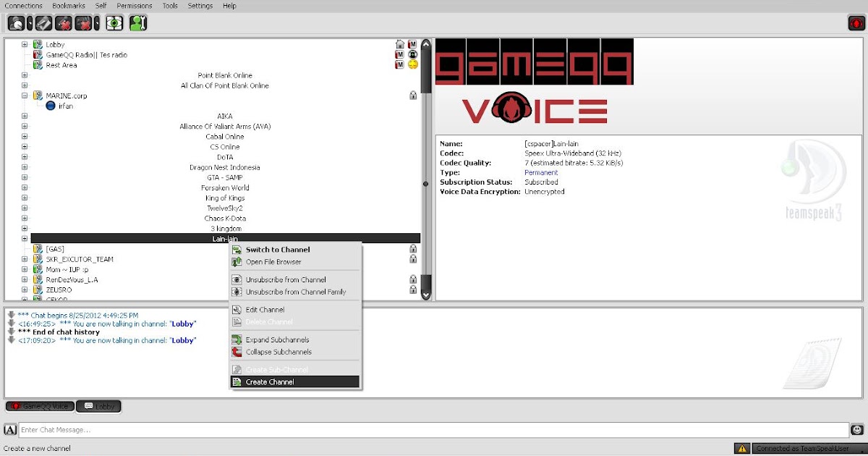
Task: Click the Connect toolbar icon
Action: coord(15,22)
